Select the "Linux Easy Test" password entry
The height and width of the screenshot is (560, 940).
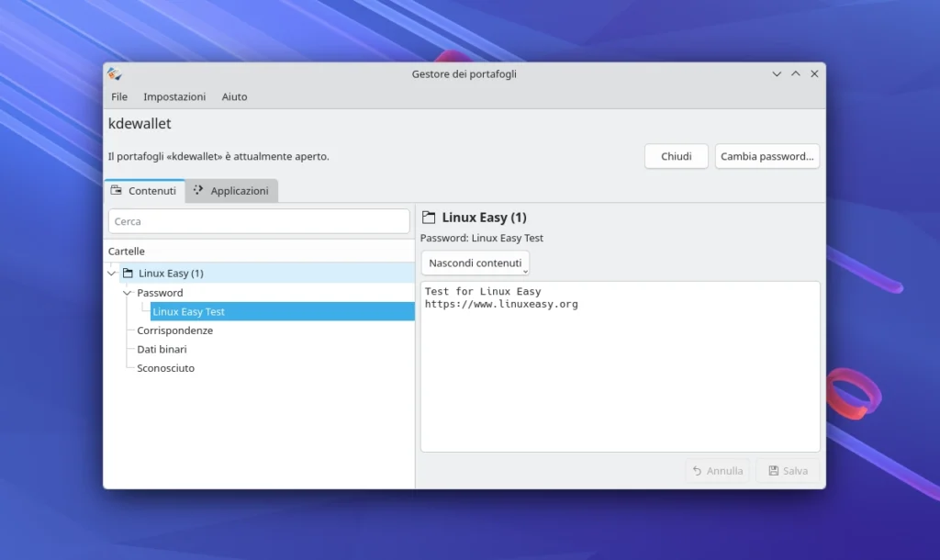tap(188, 311)
